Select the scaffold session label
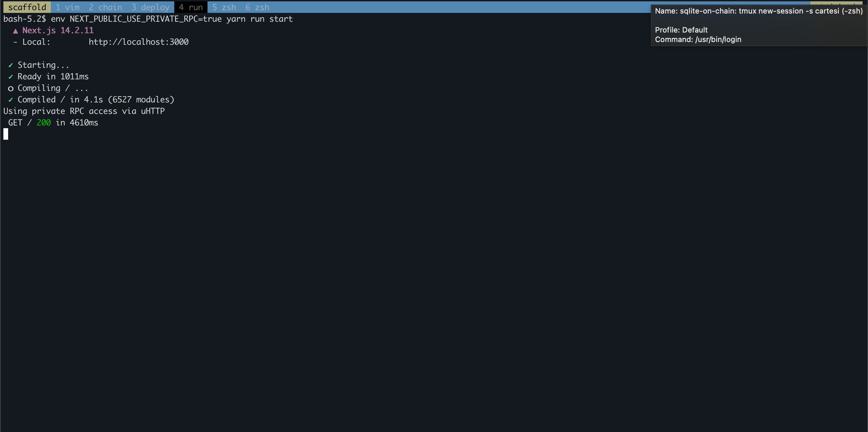The image size is (868, 432). [x=27, y=7]
